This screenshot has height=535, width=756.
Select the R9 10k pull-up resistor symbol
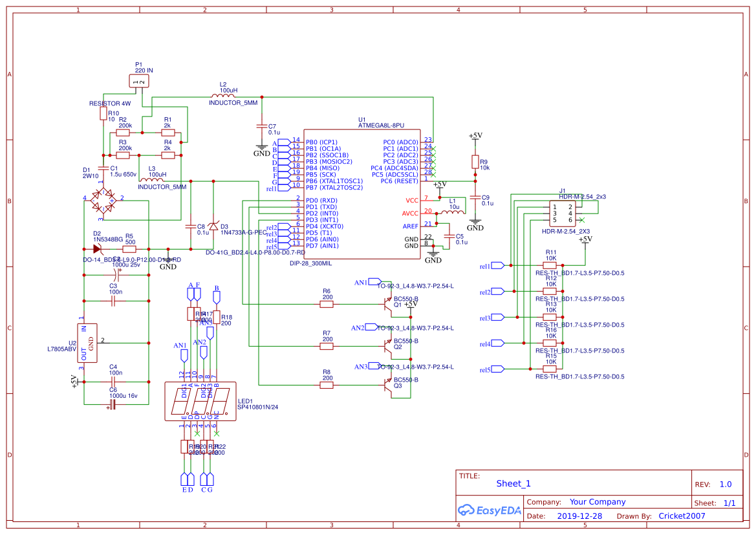[475, 162]
